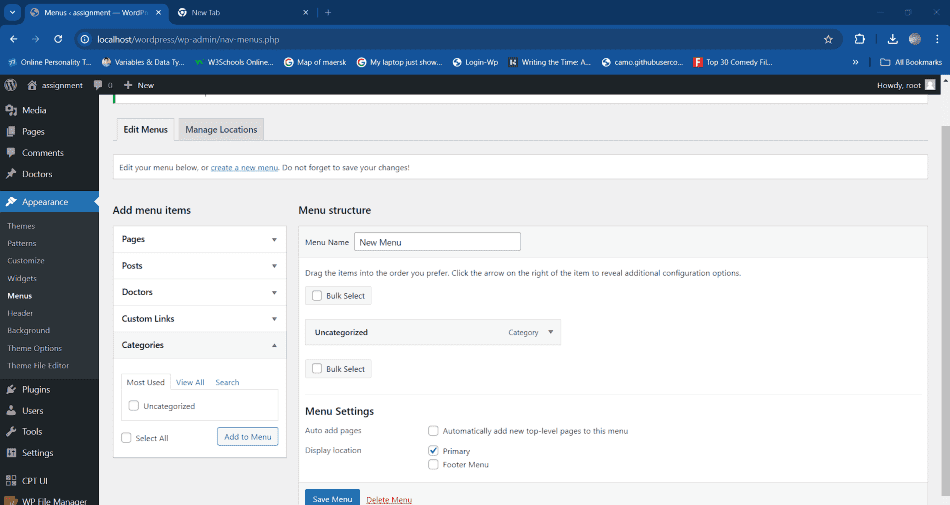Open Comments via its sidebar icon
Image resolution: width=950 pixels, height=505 pixels.
coord(11,153)
